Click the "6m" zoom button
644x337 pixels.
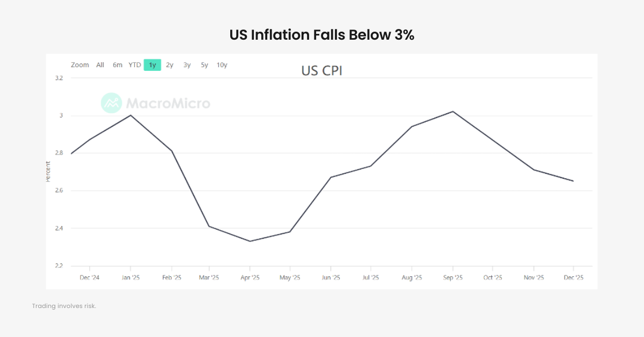(117, 64)
